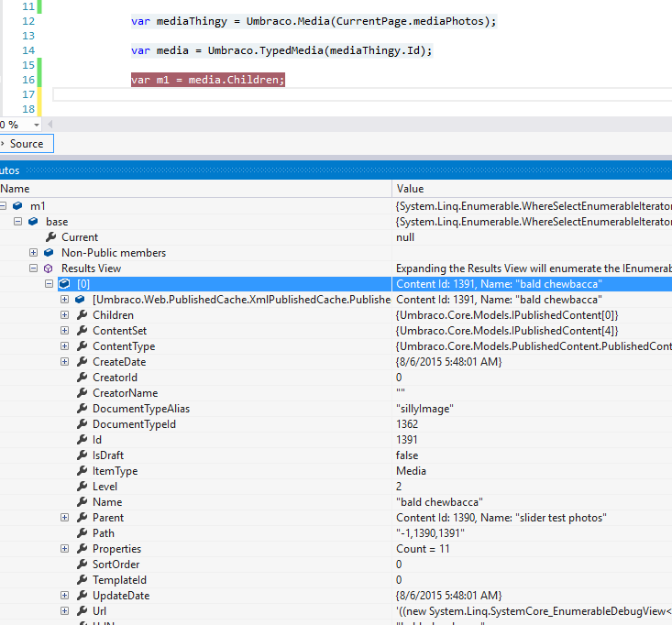Collapse the [0] result item
This screenshot has width=672, height=625.
(49, 284)
